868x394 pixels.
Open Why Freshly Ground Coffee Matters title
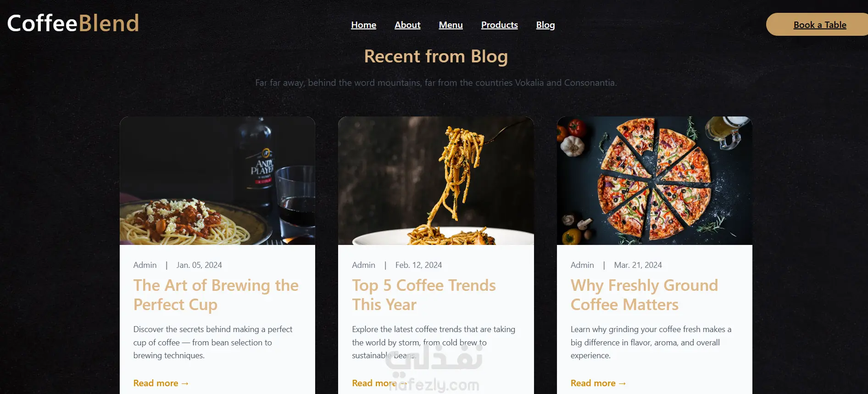[x=644, y=295]
